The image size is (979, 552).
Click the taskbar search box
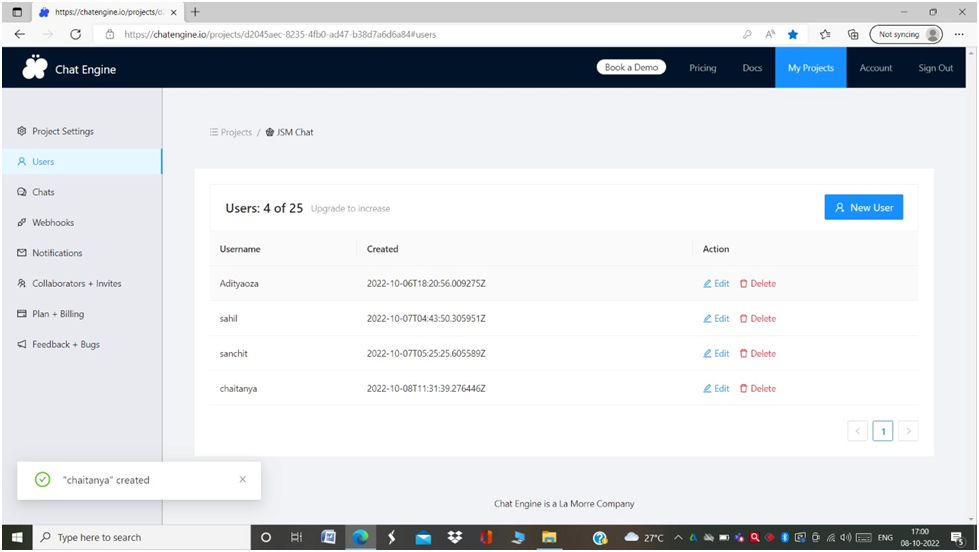[x=142, y=537]
